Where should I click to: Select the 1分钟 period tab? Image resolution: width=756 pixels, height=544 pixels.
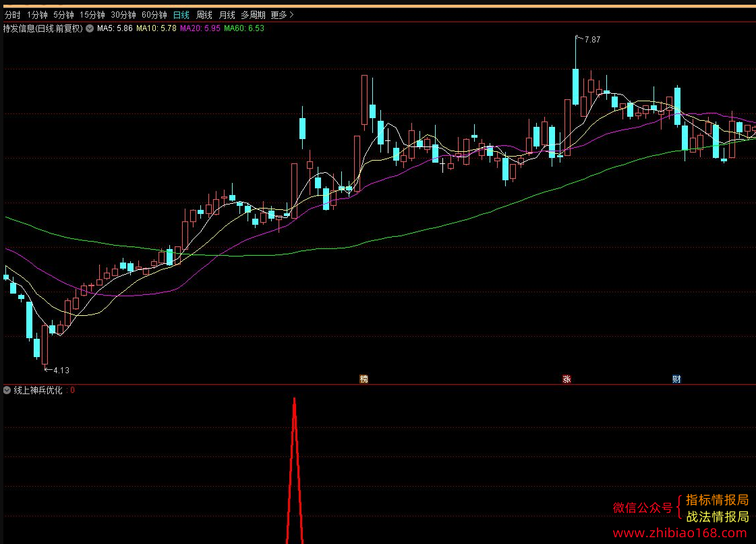[x=37, y=15]
